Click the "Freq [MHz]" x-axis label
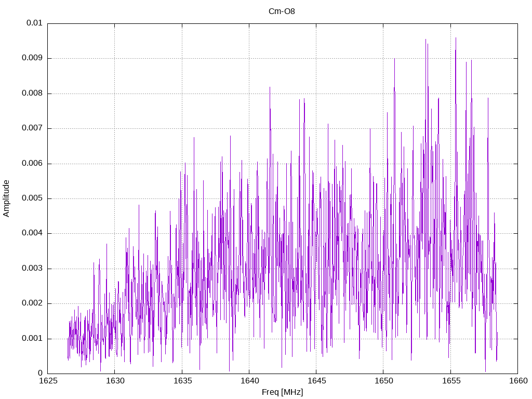532x399 pixels. pos(282,392)
